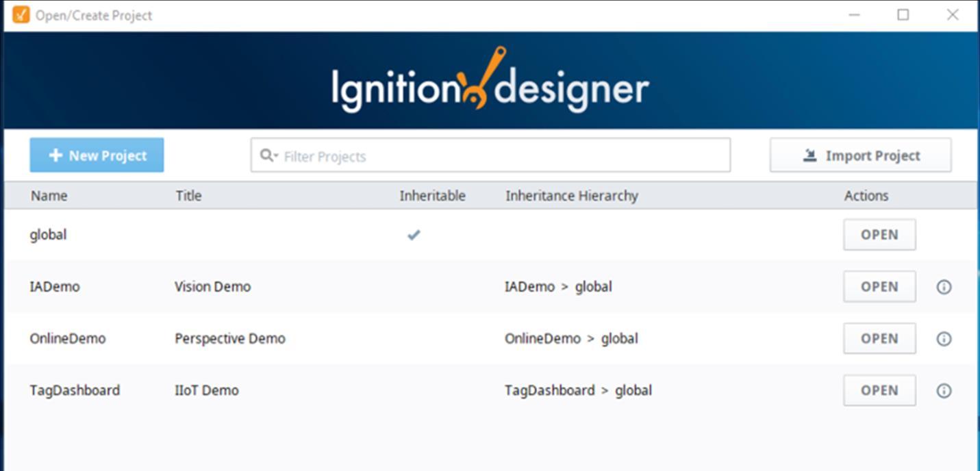Open the global project

[879, 235]
